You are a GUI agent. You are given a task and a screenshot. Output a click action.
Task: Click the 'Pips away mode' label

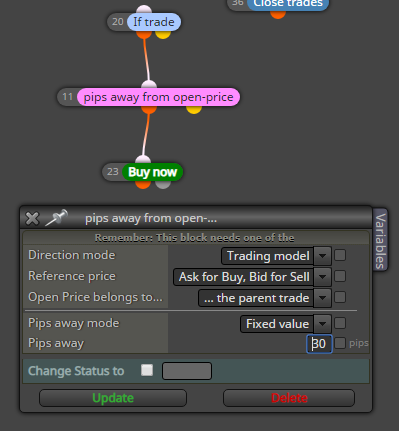tap(74, 323)
